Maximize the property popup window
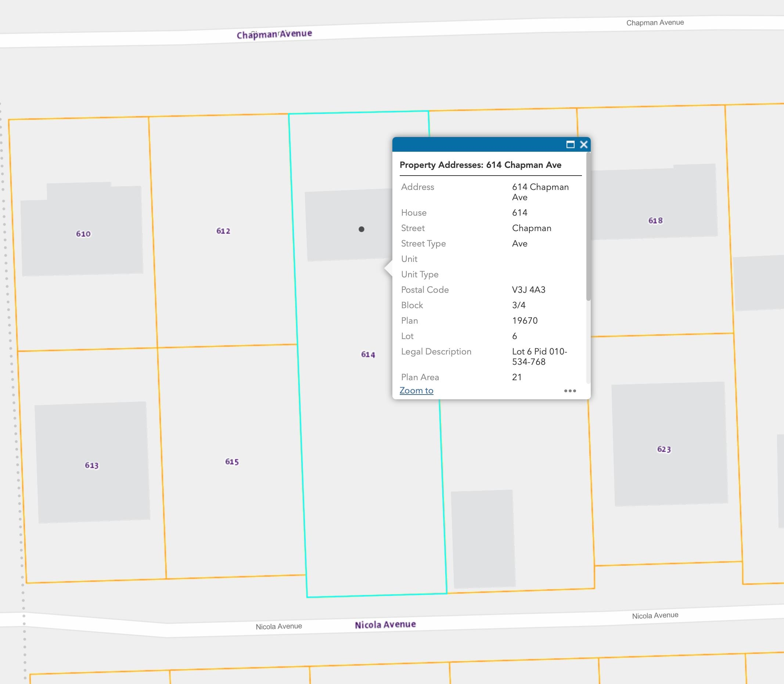 click(x=570, y=144)
